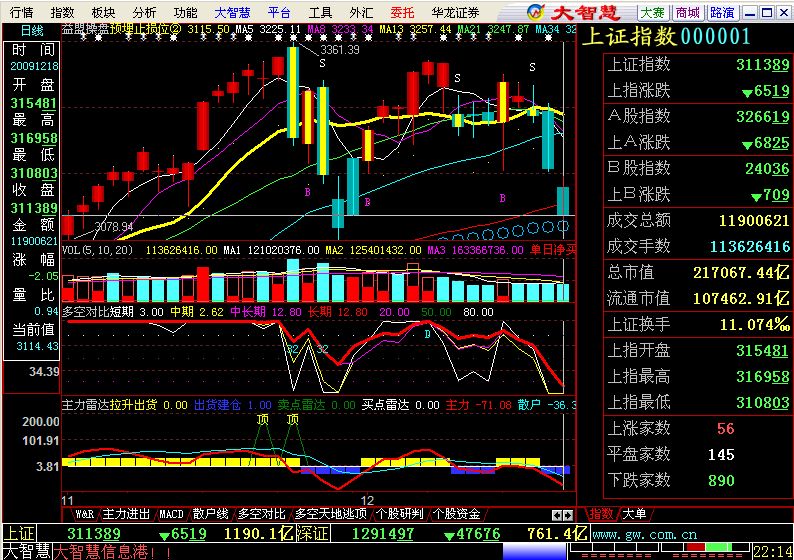Click the 多空对比短期 indicator label
This screenshot has height=560, width=794.
(98, 312)
